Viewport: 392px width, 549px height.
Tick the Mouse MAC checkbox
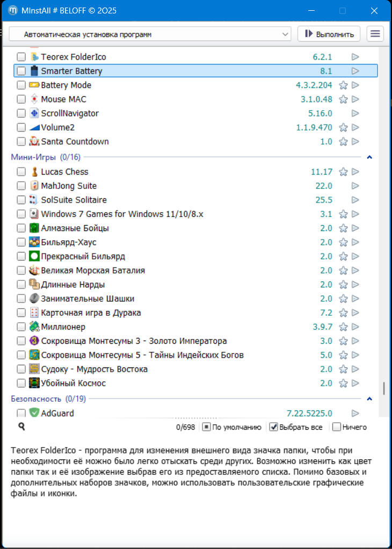[x=21, y=99]
